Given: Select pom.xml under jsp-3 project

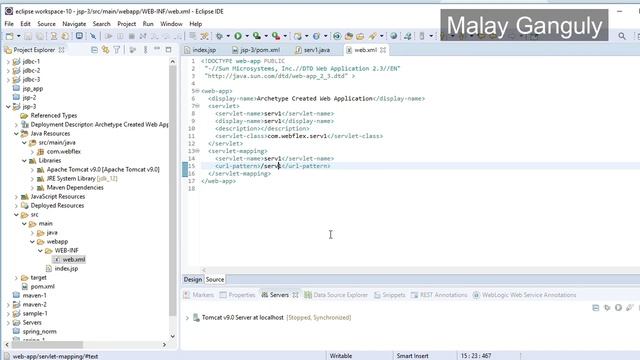Looking at the screenshot, I should click(x=38, y=287).
